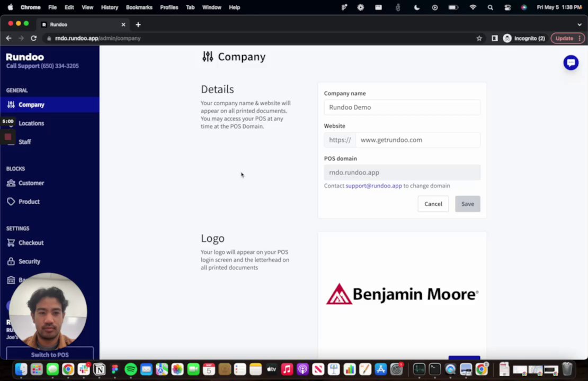Open the Incognito profile menu
Image resolution: width=588 pixels, height=381 pixels.
point(524,38)
